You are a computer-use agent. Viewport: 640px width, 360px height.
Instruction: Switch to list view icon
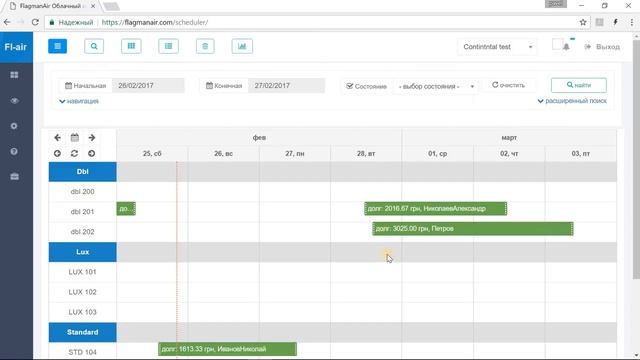168,46
